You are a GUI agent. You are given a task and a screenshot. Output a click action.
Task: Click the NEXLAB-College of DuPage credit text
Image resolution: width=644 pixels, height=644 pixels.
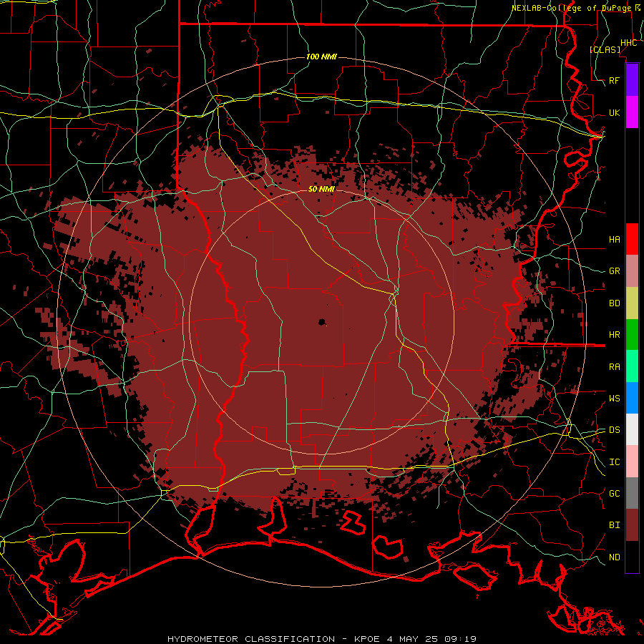(x=571, y=8)
